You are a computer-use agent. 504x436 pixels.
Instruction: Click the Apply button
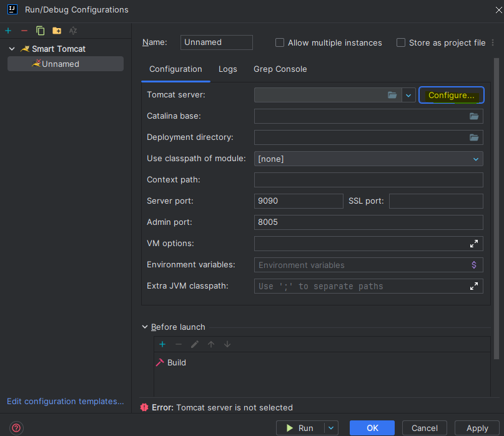(x=477, y=428)
